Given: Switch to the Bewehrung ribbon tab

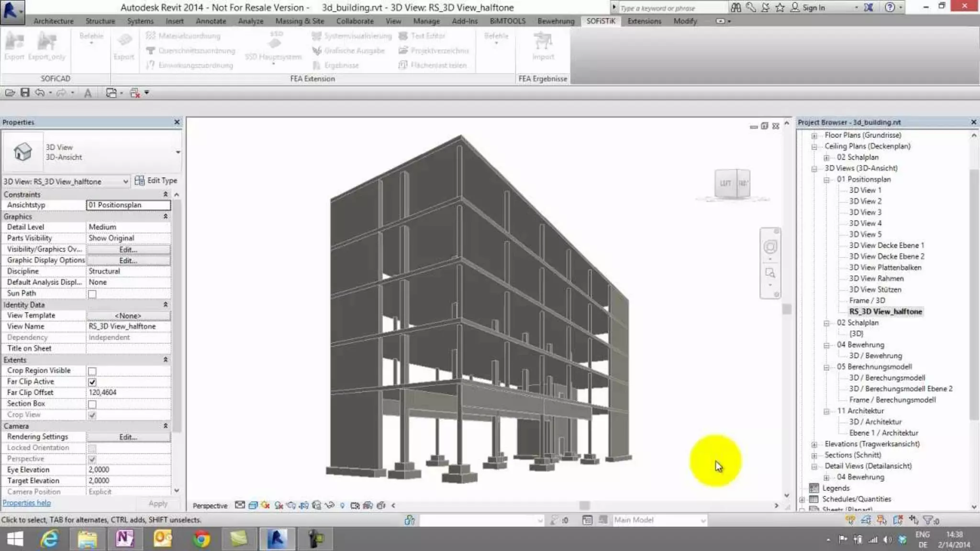Looking at the screenshot, I should point(556,21).
